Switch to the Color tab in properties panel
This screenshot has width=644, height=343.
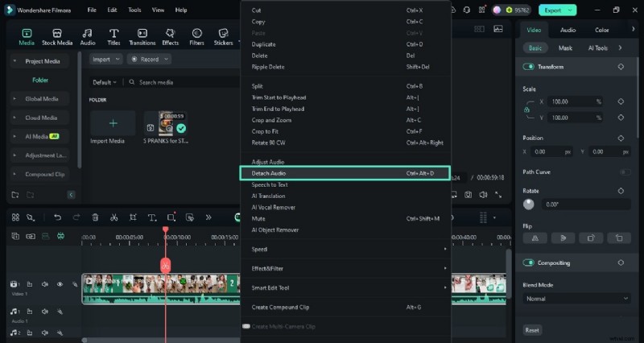click(x=601, y=30)
